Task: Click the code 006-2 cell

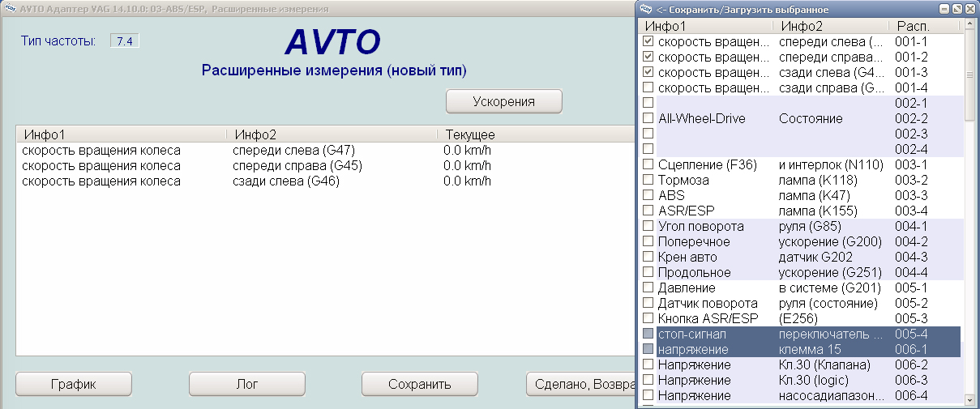Action: click(911, 364)
